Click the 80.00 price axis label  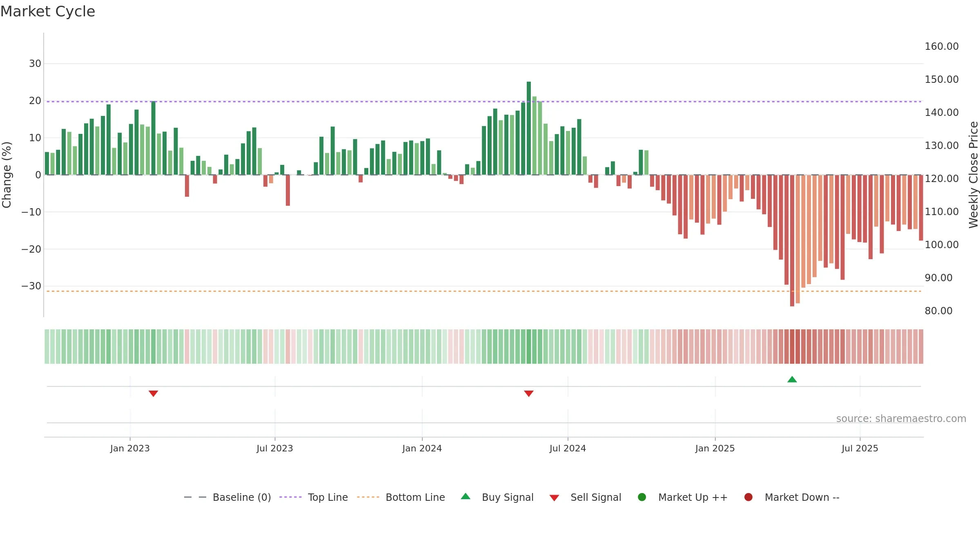[939, 311]
